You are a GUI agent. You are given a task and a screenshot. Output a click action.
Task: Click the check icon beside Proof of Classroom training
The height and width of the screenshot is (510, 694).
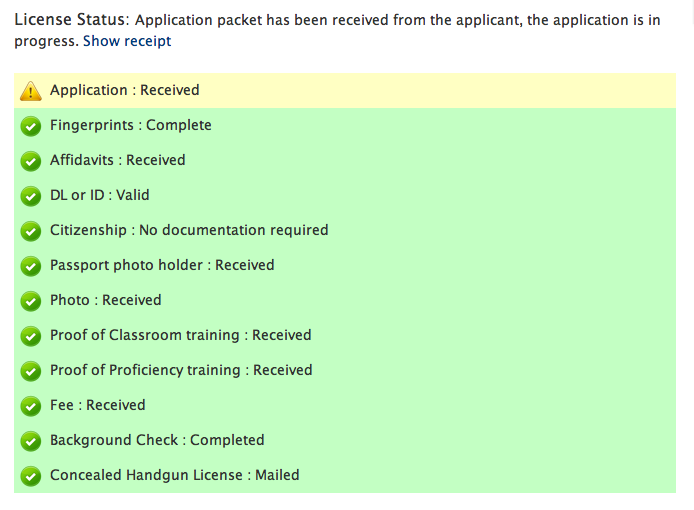point(31,336)
